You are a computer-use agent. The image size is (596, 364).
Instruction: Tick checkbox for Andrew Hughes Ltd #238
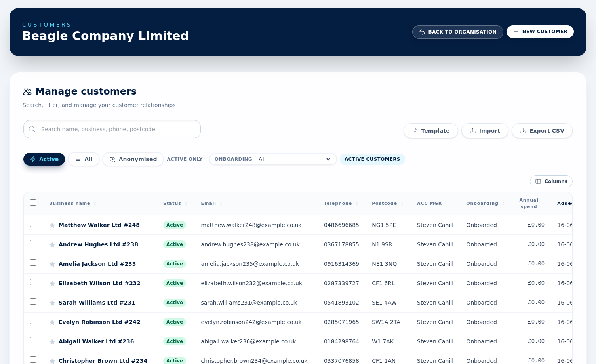(33, 243)
